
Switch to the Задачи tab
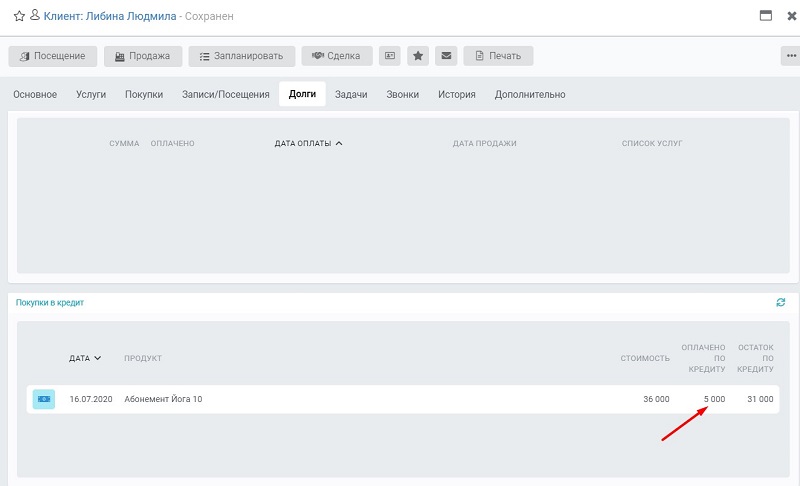(351, 94)
